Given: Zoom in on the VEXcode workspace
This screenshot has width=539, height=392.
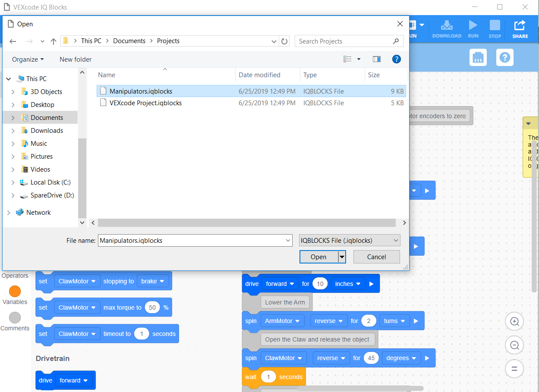Looking at the screenshot, I should point(514,321).
